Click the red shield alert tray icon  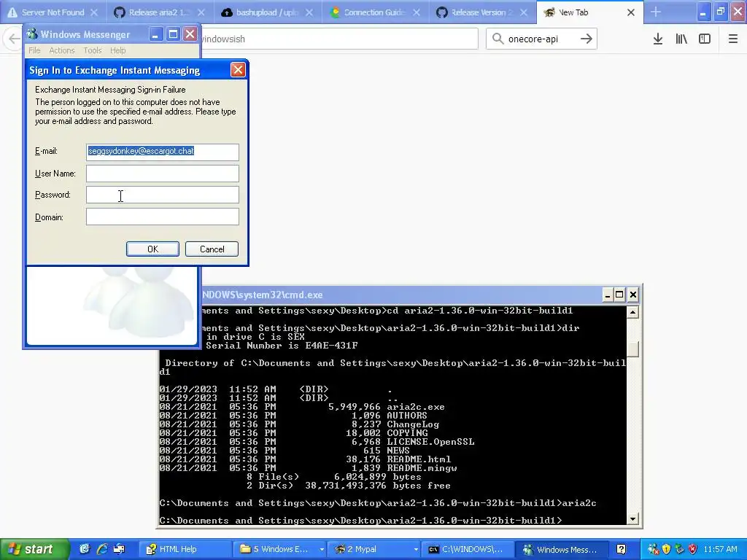point(693,550)
